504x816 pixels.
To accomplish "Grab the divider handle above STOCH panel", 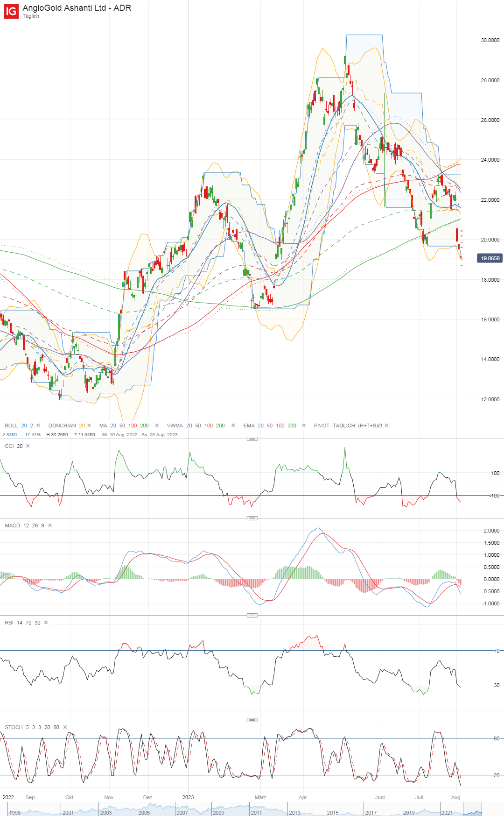I will pos(252,720).
